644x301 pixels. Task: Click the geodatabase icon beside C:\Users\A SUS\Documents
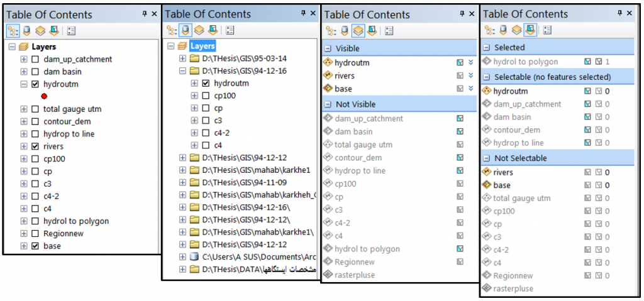pyautogui.click(x=194, y=256)
